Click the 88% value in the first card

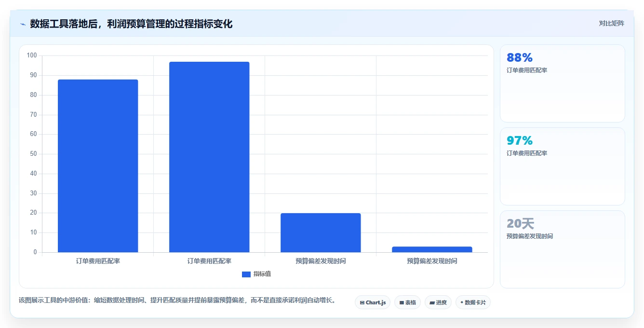pos(520,58)
